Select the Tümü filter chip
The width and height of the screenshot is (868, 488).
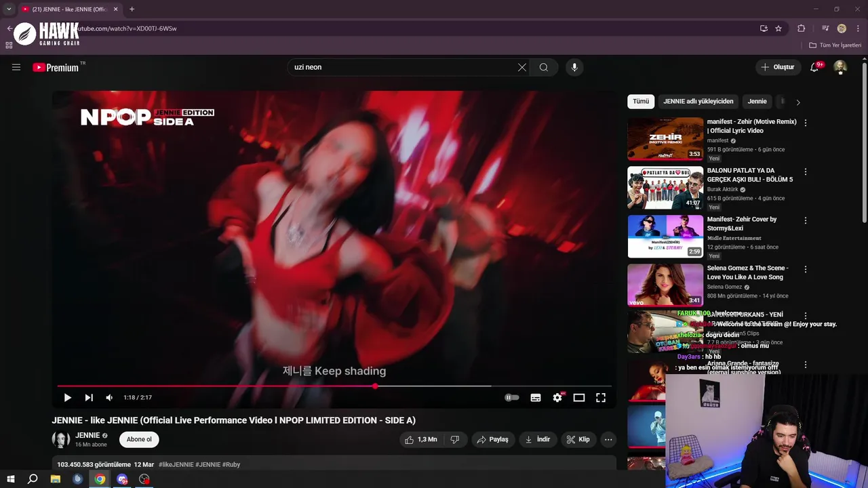coord(641,102)
